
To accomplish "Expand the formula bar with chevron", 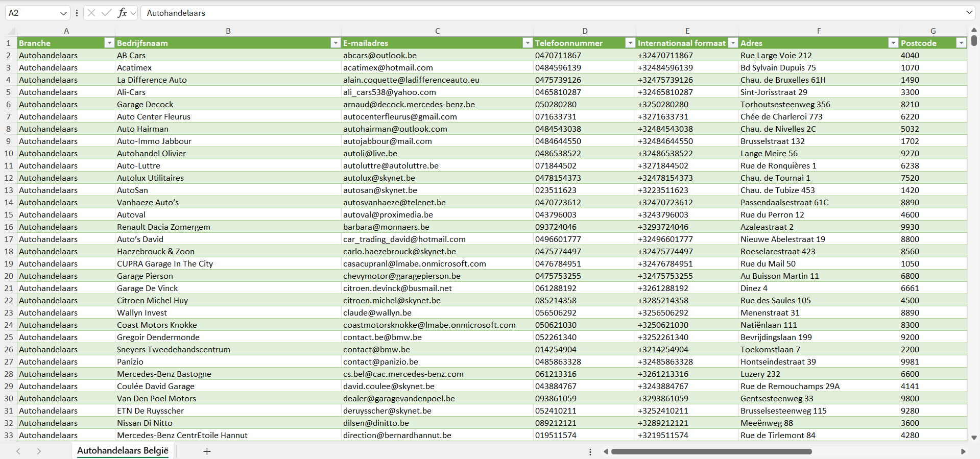I will click(x=969, y=13).
